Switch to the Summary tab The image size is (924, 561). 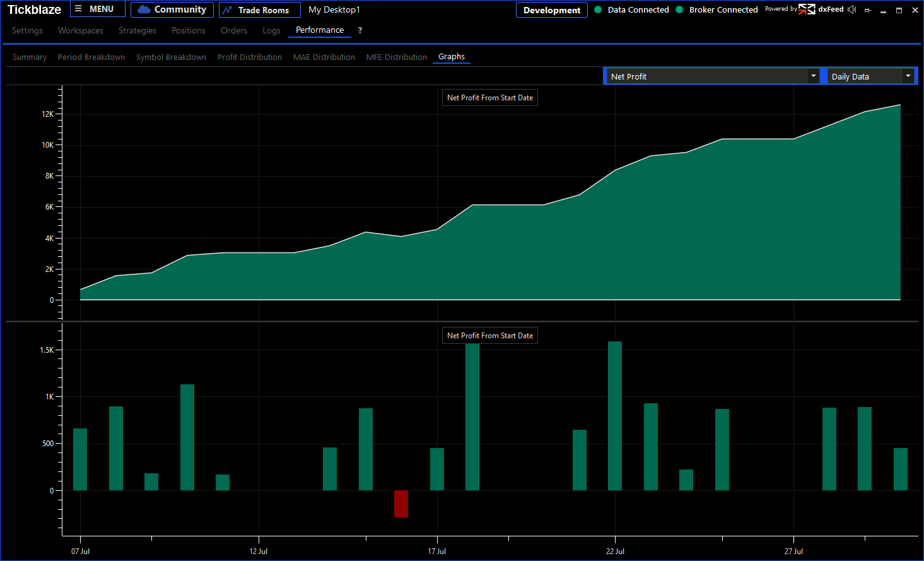coord(30,57)
